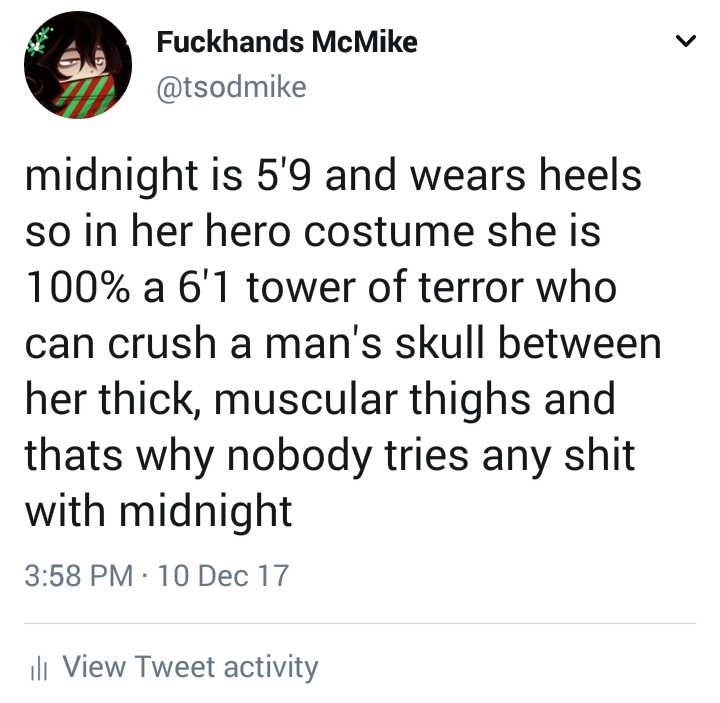Open the View Tweet activity link
Screen dimensions: 720x703
190,667
